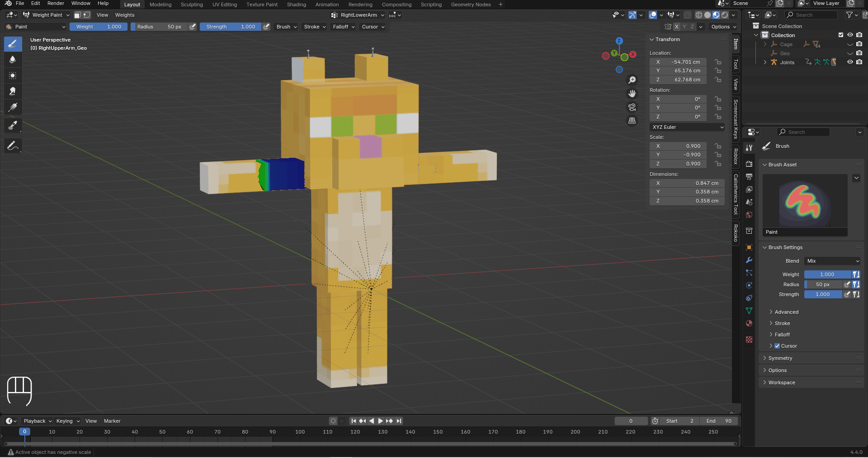
Task: Select the Gradient tool in left toolbar
Action: [x=13, y=107]
